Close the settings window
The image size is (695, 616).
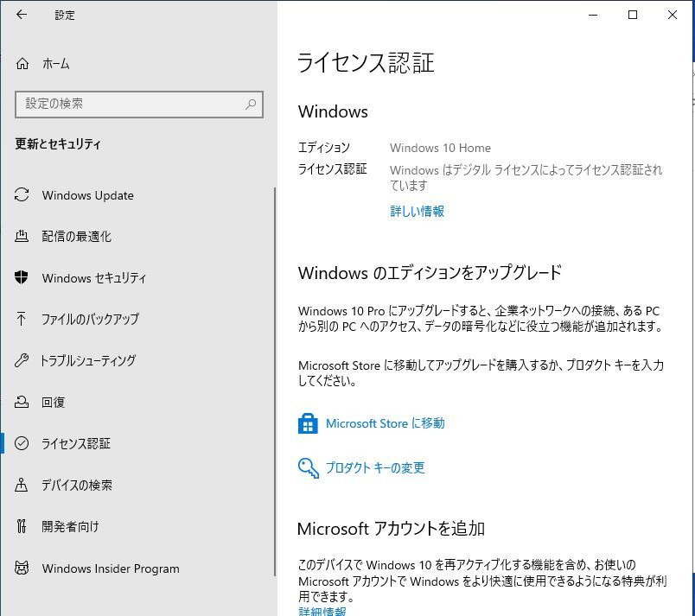coord(672,15)
